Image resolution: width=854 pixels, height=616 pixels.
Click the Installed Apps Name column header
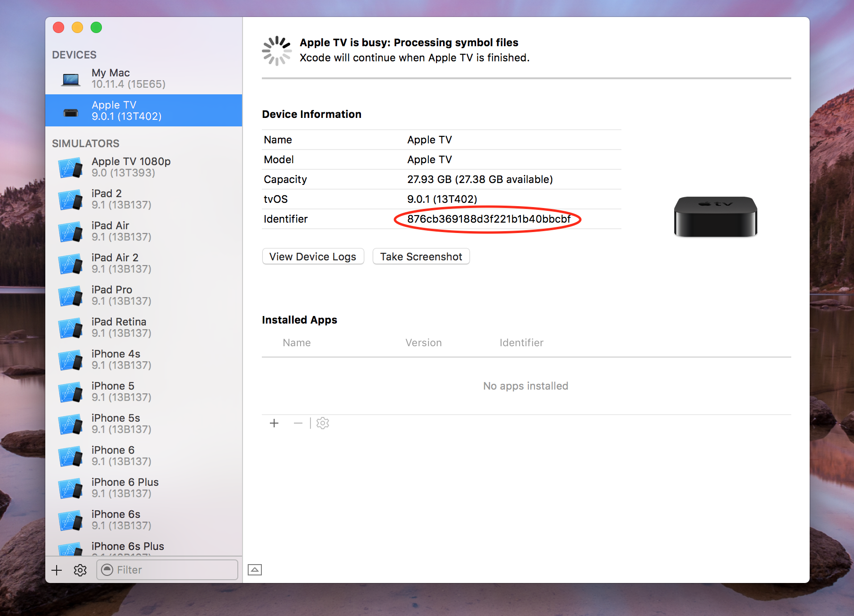click(x=297, y=343)
